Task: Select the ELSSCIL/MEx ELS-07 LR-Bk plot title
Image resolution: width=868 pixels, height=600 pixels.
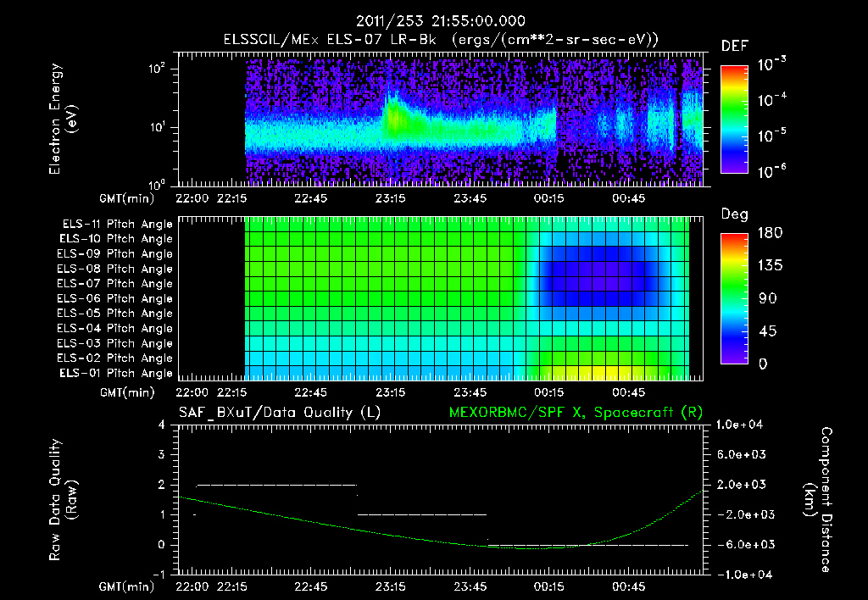Action: (x=441, y=40)
